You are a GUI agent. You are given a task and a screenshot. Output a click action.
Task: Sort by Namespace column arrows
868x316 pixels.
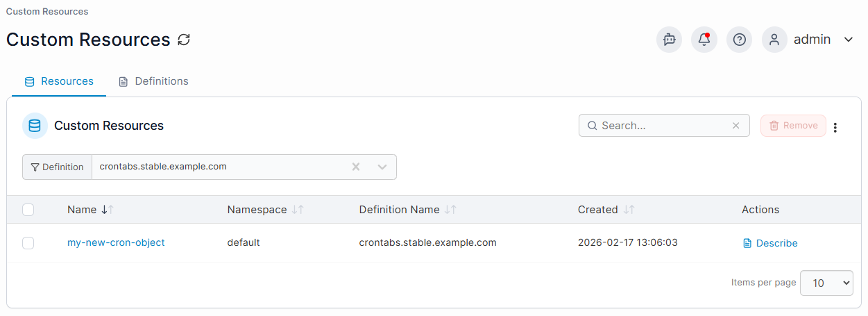298,210
